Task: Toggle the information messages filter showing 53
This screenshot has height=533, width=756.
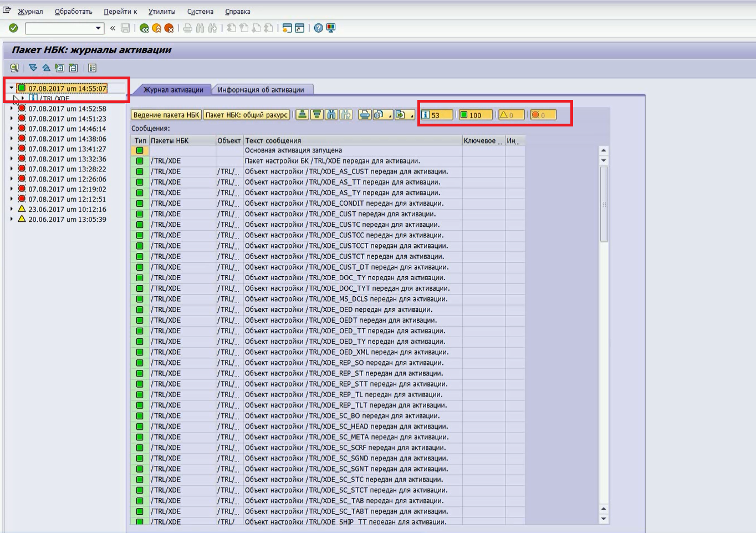Action: click(436, 115)
